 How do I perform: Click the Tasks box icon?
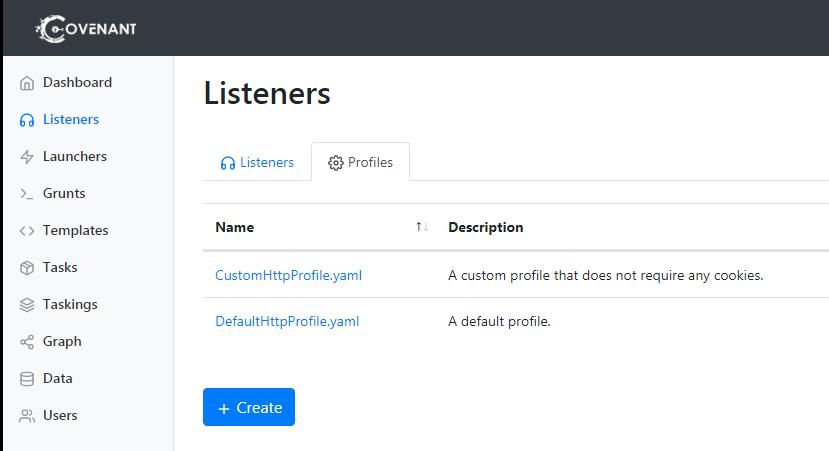click(27, 268)
